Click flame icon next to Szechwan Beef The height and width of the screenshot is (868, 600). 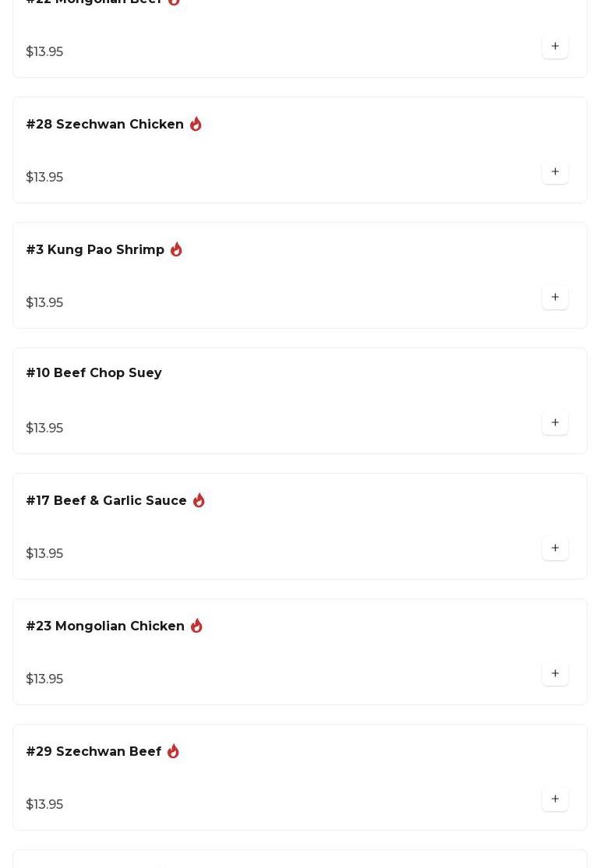pos(173,751)
